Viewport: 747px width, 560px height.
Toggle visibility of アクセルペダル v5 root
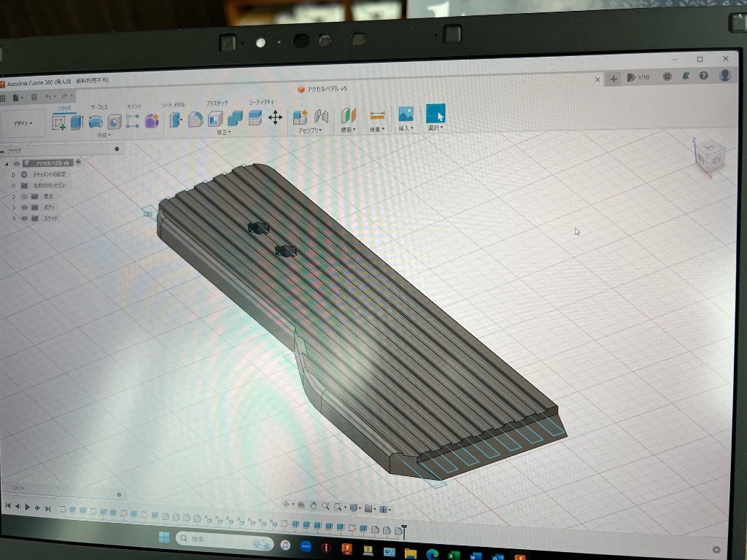(x=17, y=164)
